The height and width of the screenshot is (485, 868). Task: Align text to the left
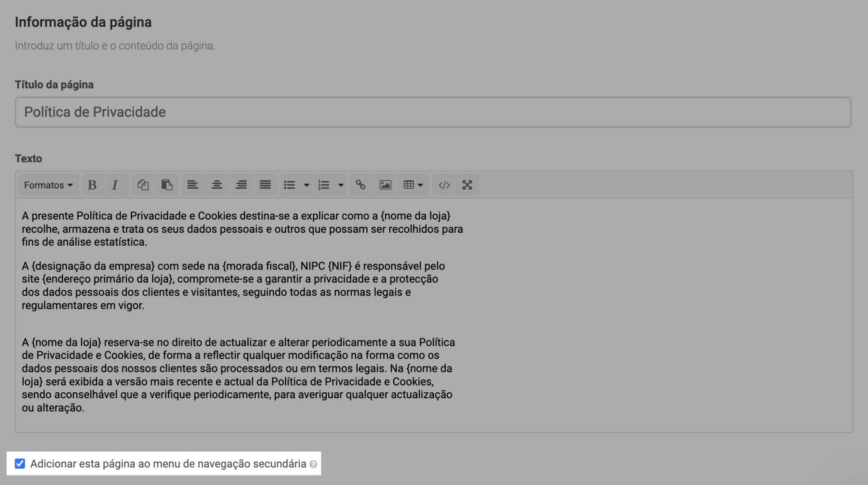click(x=193, y=185)
